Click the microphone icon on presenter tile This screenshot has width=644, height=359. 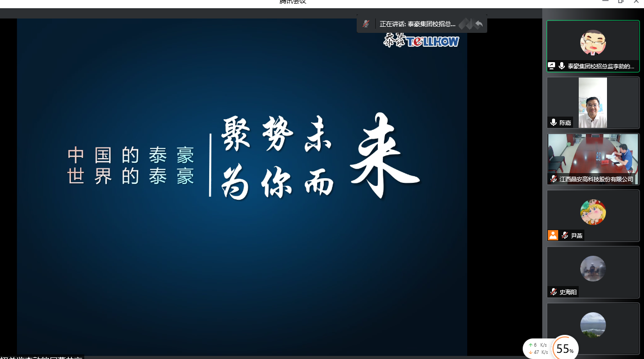click(562, 66)
